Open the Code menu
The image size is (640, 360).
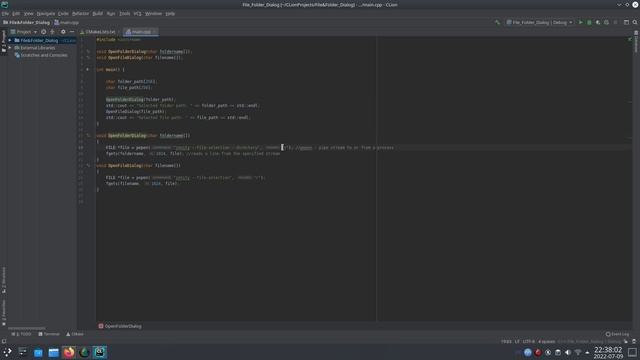pos(63,13)
